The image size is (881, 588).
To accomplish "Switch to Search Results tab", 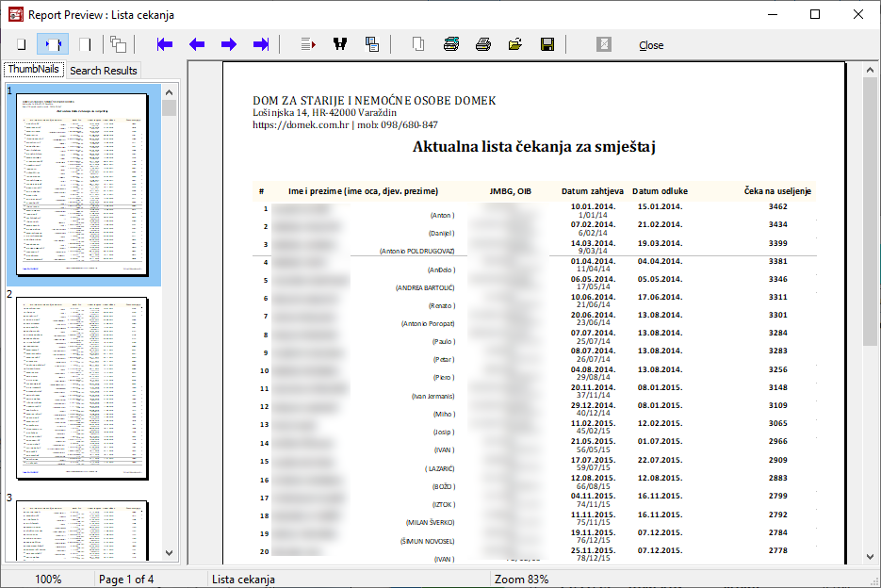I will 104,71.
